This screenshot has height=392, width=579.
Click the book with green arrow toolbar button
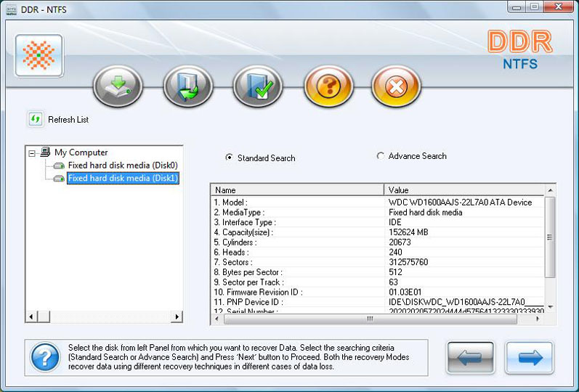coord(188,86)
